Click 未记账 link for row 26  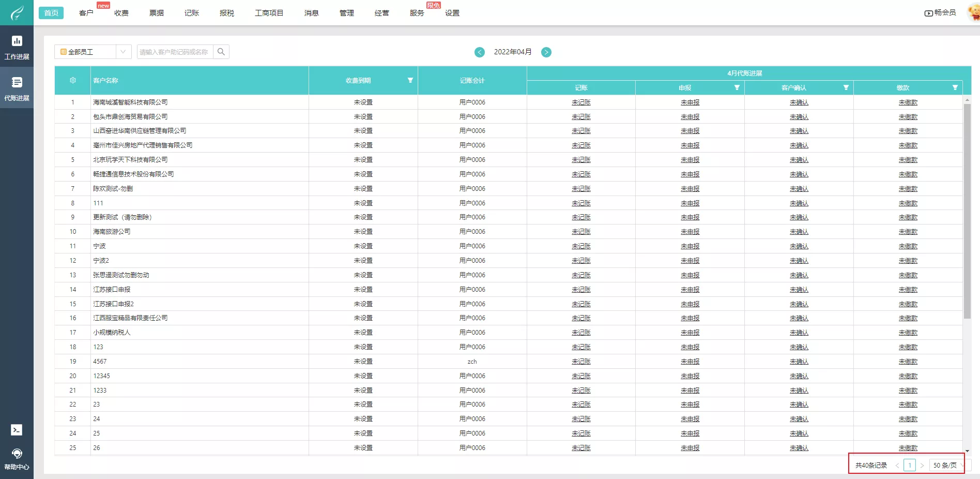click(x=581, y=448)
